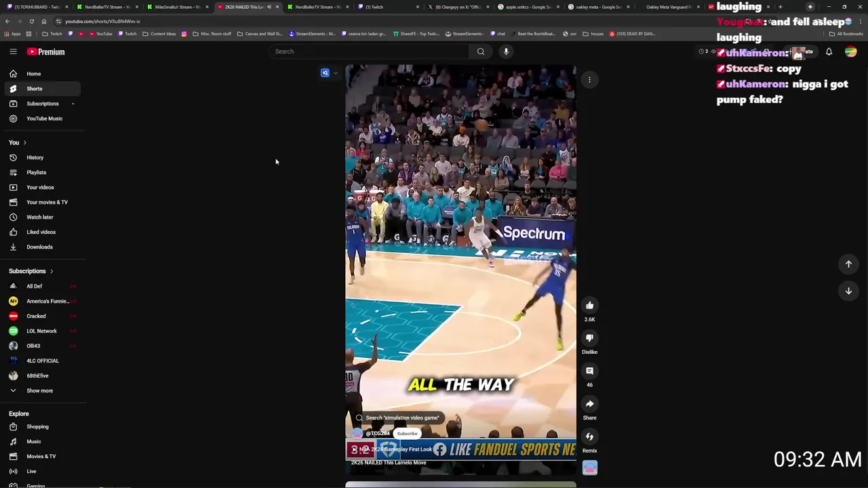Open the Content Ideas bookmark folder
Image resolution: width=868 pixels, height=488 pixels.
click(x=159, y=33)
